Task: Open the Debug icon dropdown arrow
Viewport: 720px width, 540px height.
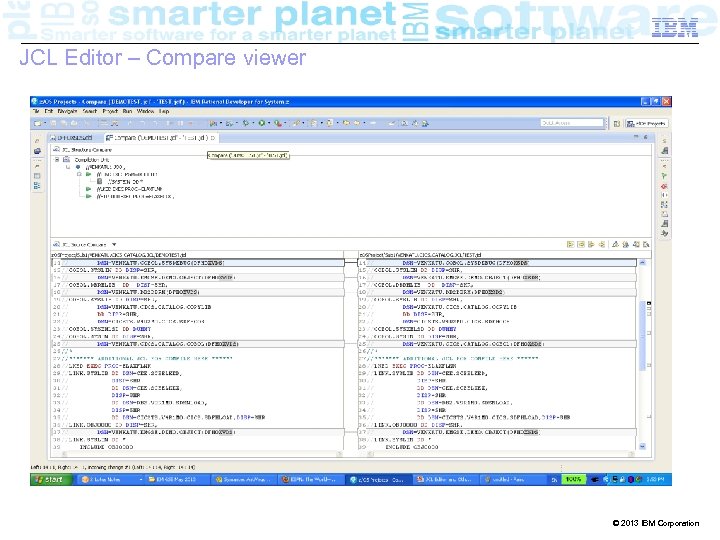Action: 253,123
